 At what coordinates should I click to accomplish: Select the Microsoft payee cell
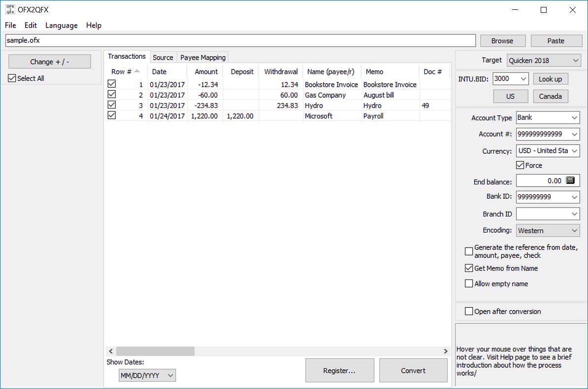(x=332, y=116)
